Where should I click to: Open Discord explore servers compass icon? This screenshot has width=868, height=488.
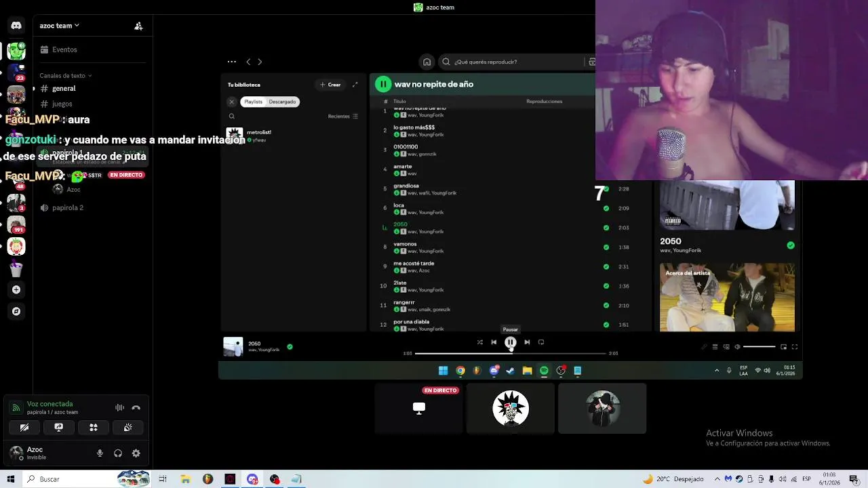tap(16, 311)
